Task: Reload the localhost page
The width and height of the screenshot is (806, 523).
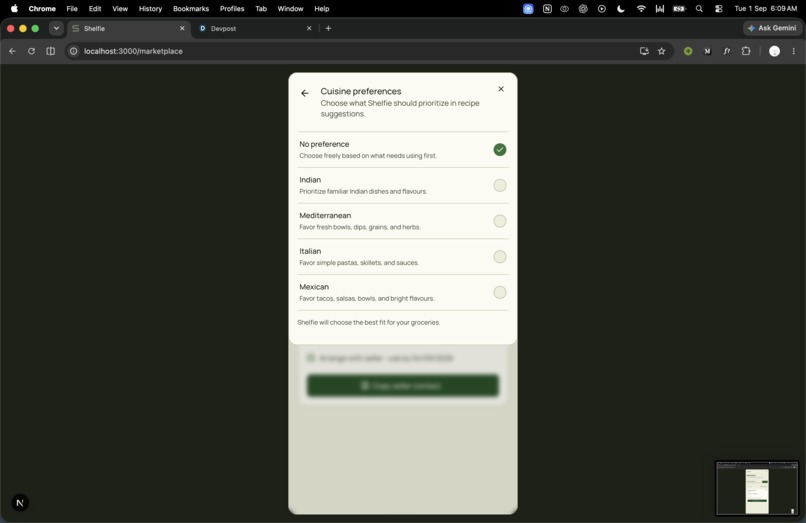Action: coord(31,51)
